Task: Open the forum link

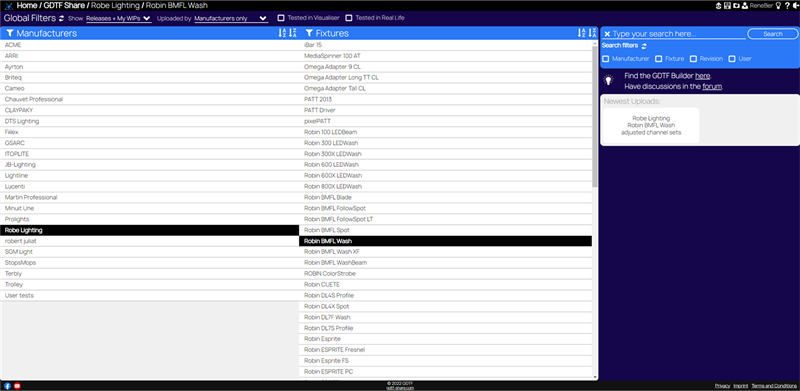Action: 712,86
